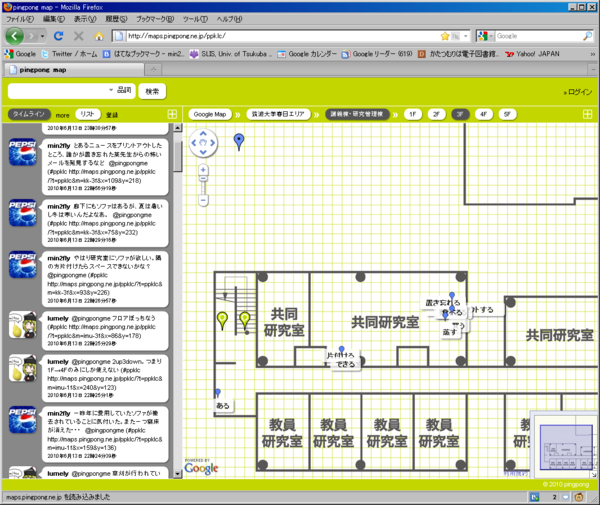Bookmark this page with the star icon
The image size is (600, 505).
[x=445, y=36]
